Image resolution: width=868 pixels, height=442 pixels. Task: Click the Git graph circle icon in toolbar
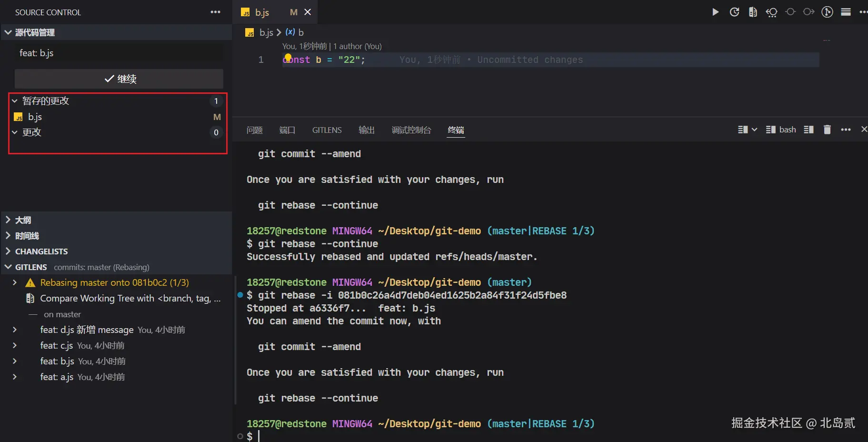point(827,12)
